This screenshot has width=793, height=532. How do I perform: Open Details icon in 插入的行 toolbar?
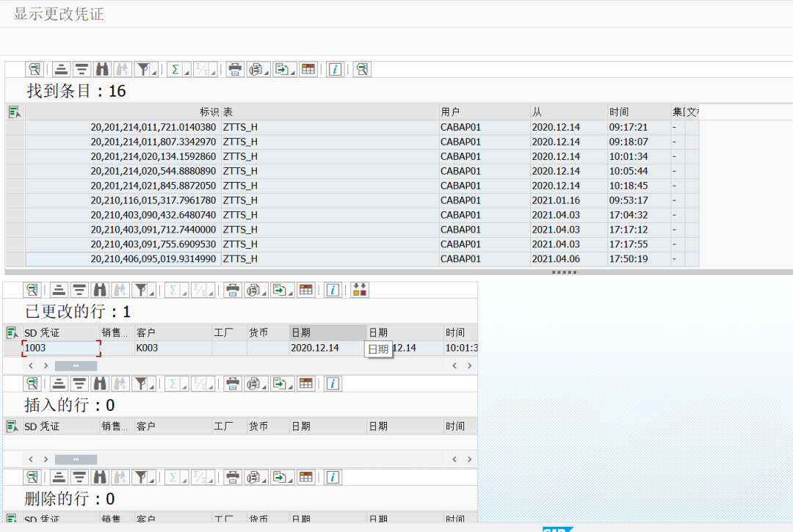pyautogui.click(x=32, y=384)
